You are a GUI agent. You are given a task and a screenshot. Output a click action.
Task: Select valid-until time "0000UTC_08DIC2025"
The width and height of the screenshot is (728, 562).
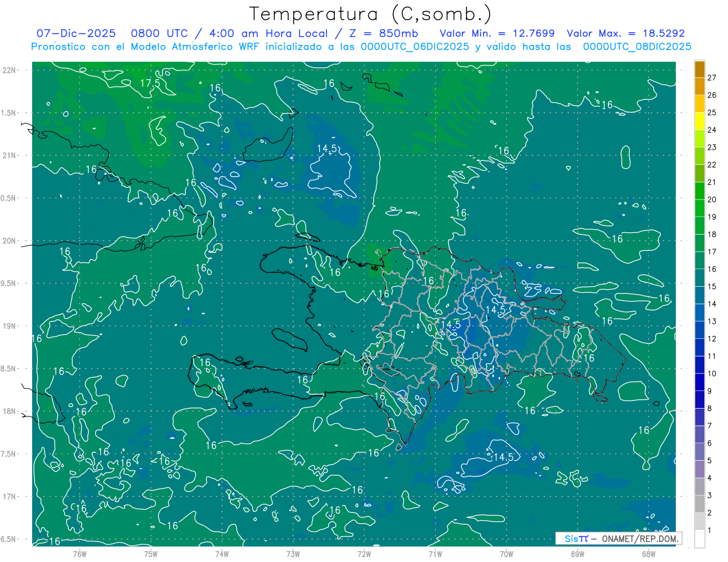[637, 47]
